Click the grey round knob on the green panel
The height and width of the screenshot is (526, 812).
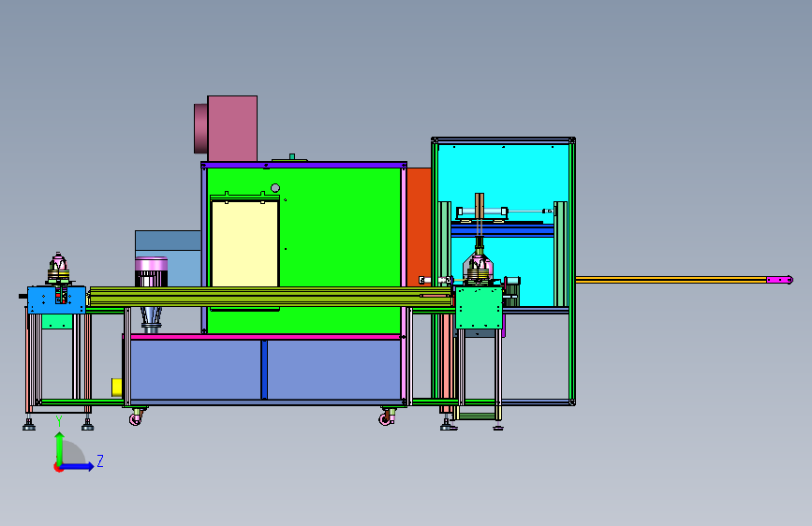275,188
